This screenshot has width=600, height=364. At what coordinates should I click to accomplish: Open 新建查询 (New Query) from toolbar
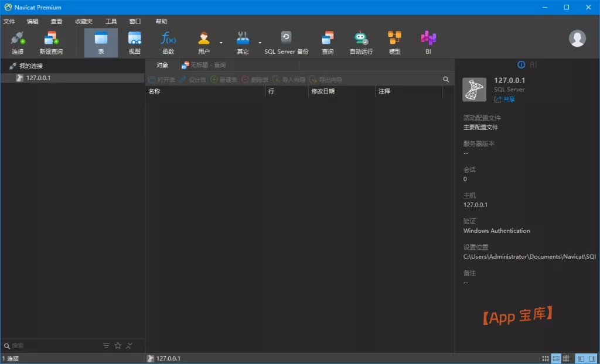pos(51,43)
